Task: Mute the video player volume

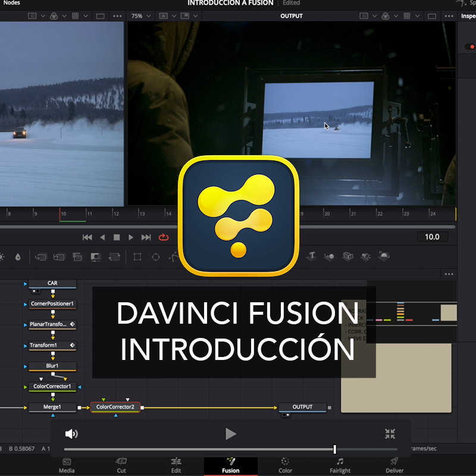Action: click(x=71, y=434)
